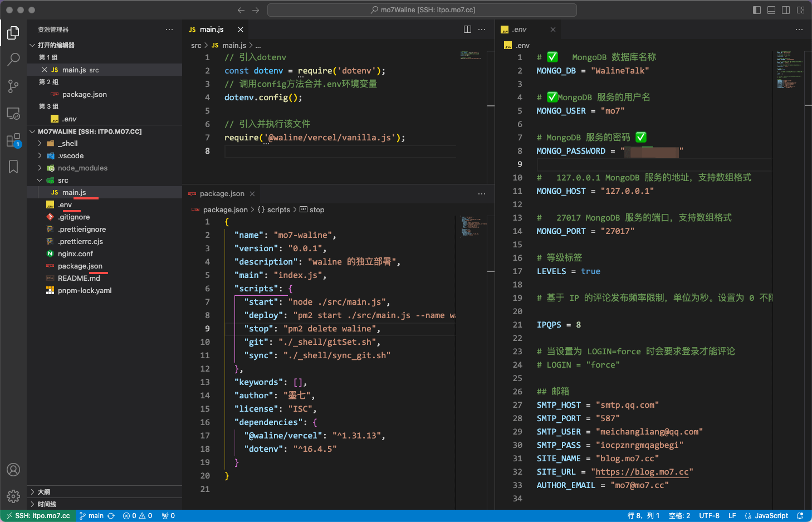Select package.json in open editors group 2
Screen dimensions: 812x522
point(104,95)
